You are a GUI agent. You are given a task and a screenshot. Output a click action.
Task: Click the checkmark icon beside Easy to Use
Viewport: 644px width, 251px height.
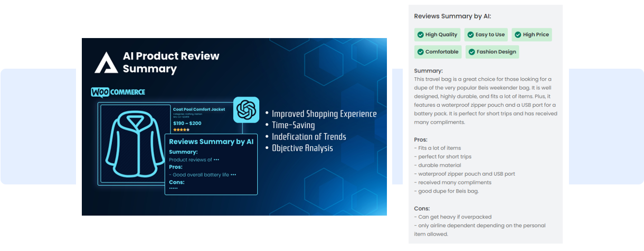click(x=471, y=35)
